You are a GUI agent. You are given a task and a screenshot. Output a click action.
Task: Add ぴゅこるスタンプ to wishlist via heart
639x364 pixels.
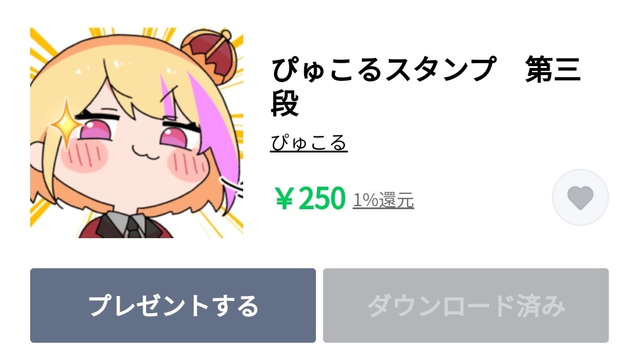coord(580,197)
